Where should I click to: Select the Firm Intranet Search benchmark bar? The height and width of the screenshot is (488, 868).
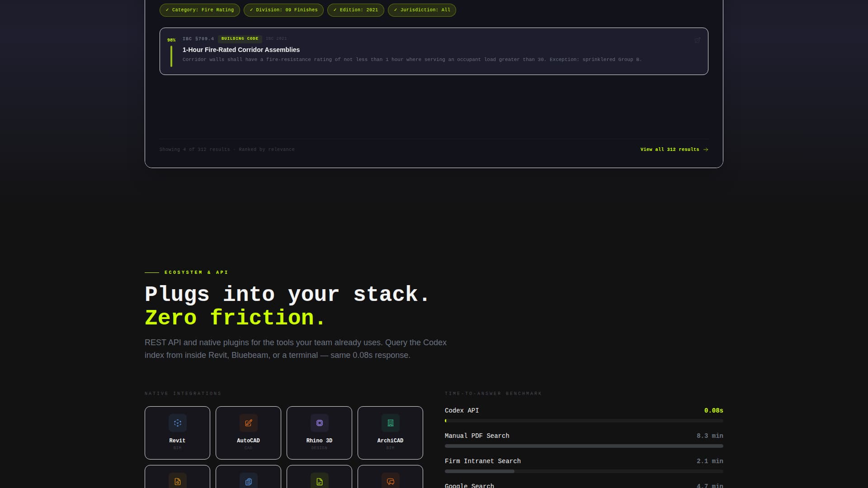tap(584, 471)
